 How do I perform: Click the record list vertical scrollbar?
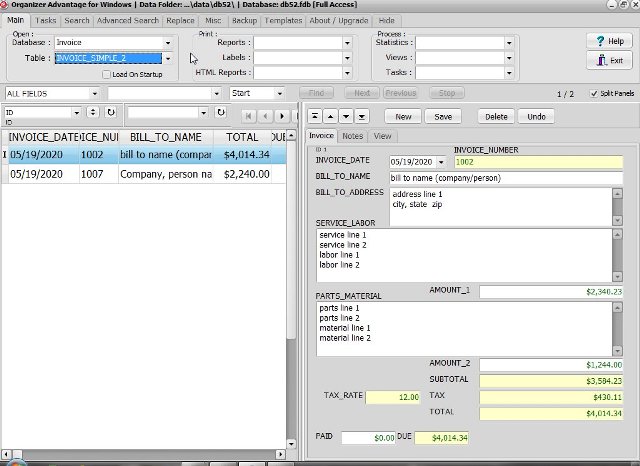(x=291, y=289)
